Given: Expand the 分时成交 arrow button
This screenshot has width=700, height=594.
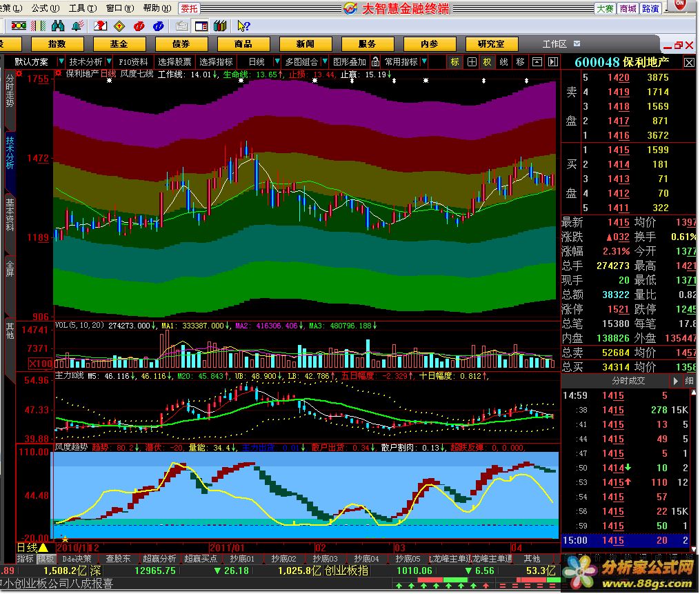Looking at the screenshot, I should pyautogui.click(x=675, y=381).
